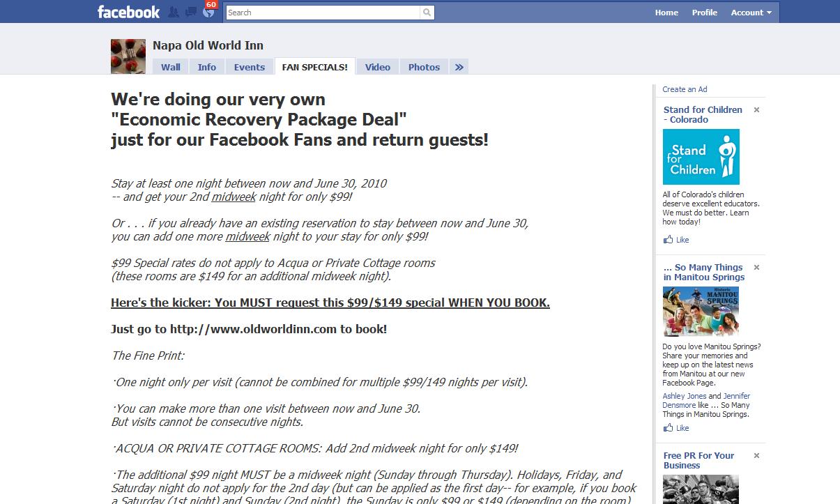Screen dimensions: 840x504
Task: Close the Stand for Children ad
Action: coord(756,110)
